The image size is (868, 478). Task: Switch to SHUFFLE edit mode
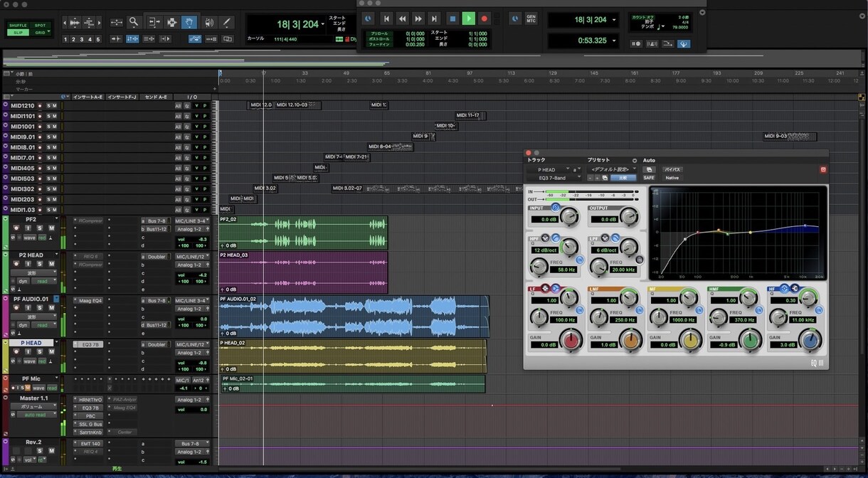point(18,25)
